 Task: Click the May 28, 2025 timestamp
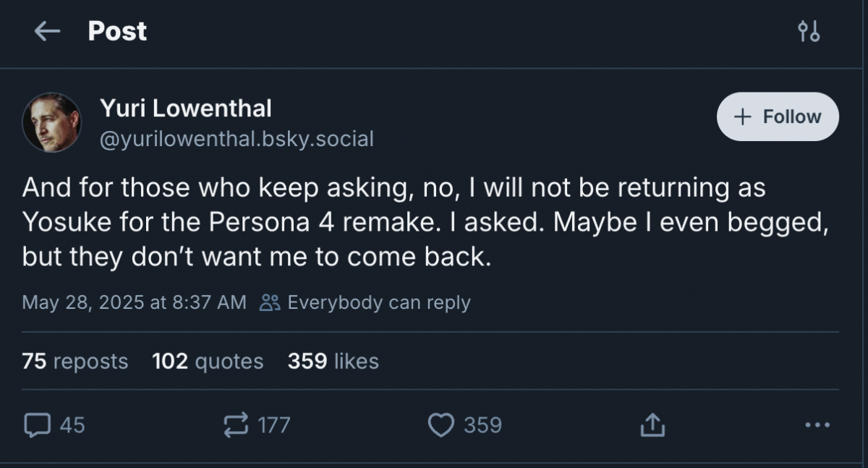click(x=134, y=302)
